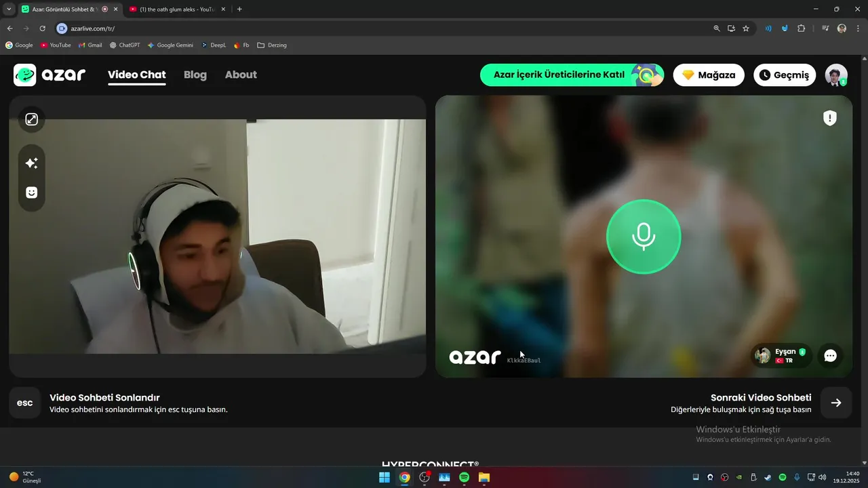The width and height of the screenshot is (868, 488).
Task: Expand the Derzing bookmarks folder
Action: click(272, 45)
